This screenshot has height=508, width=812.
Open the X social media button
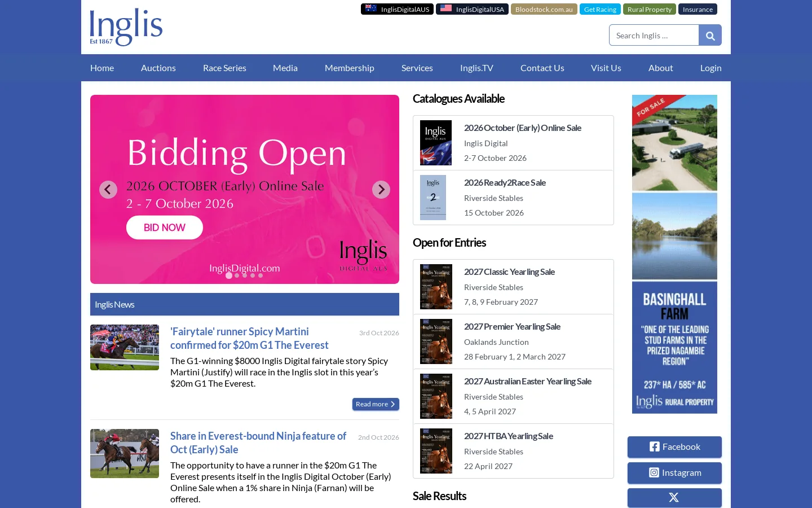[674, 497]
